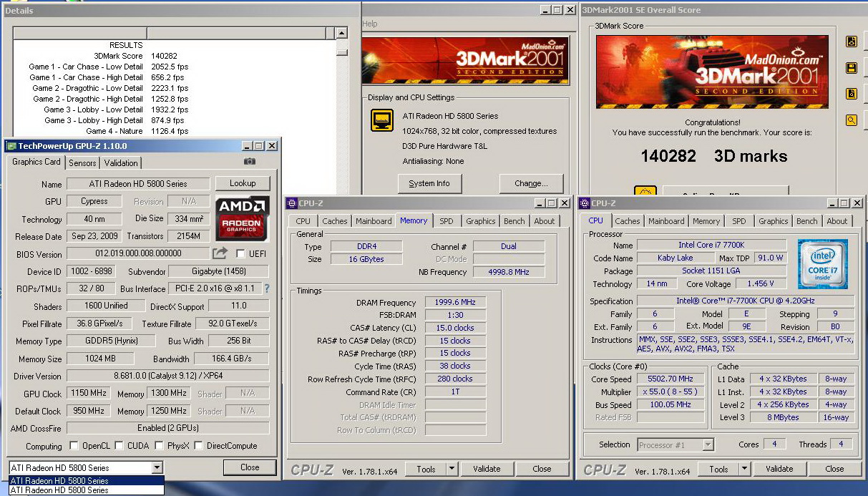
Task: Open Bench tab in CPU-Z CPU window
Action: [x=806, y=221]
